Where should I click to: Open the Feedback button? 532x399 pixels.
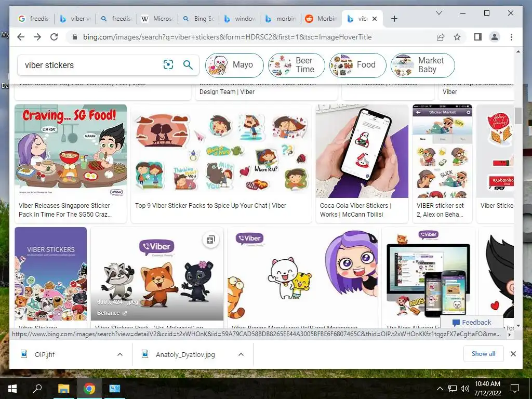[472, 322]
